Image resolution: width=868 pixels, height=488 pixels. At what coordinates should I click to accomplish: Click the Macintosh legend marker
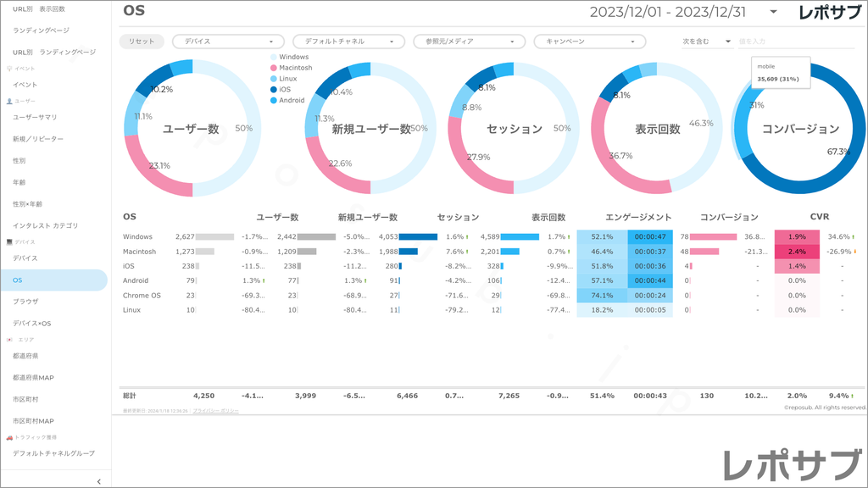coord(273,68)
